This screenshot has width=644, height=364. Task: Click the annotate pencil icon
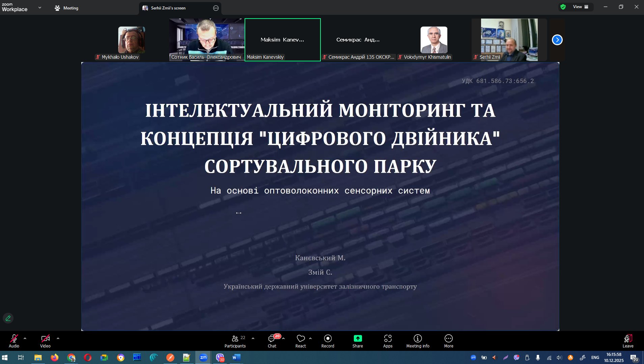8,318
